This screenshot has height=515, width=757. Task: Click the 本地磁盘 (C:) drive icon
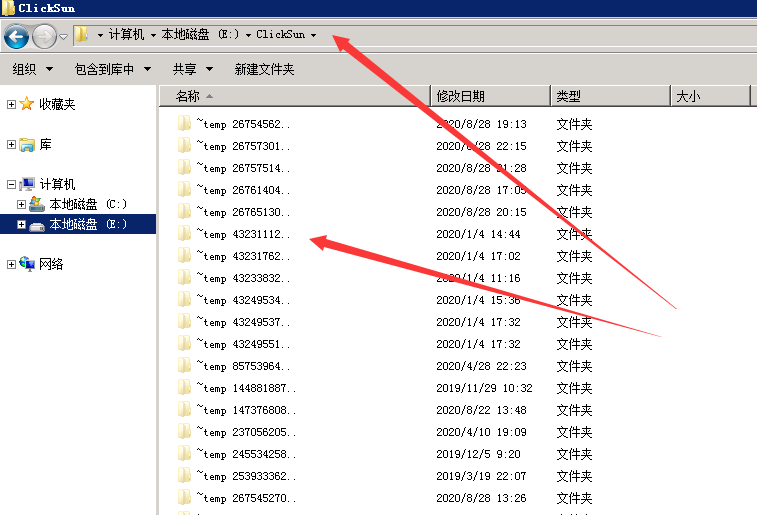pyautogui.click(x=37, y=204)
